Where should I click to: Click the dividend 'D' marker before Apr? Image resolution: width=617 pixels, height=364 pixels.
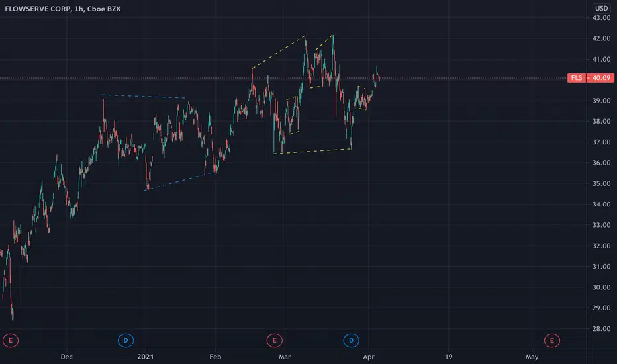click(x=351, y=340)
